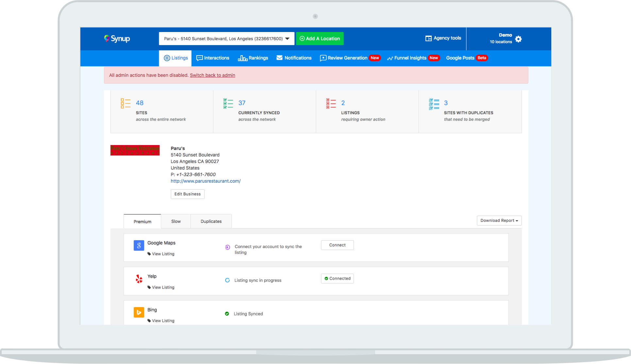Click the Sites with Duplicates icon
The height and width of the screenshot is (364, 631).
[434, 104]
